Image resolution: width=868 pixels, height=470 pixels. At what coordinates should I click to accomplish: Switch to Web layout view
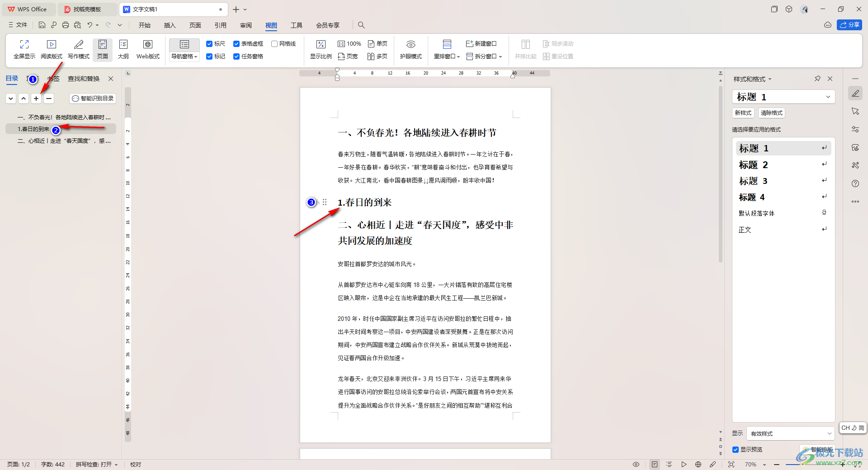coord(148,49)
